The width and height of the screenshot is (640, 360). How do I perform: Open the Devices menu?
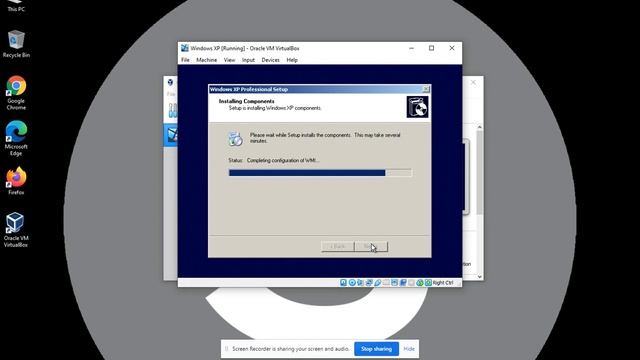[x=270, y=60]
